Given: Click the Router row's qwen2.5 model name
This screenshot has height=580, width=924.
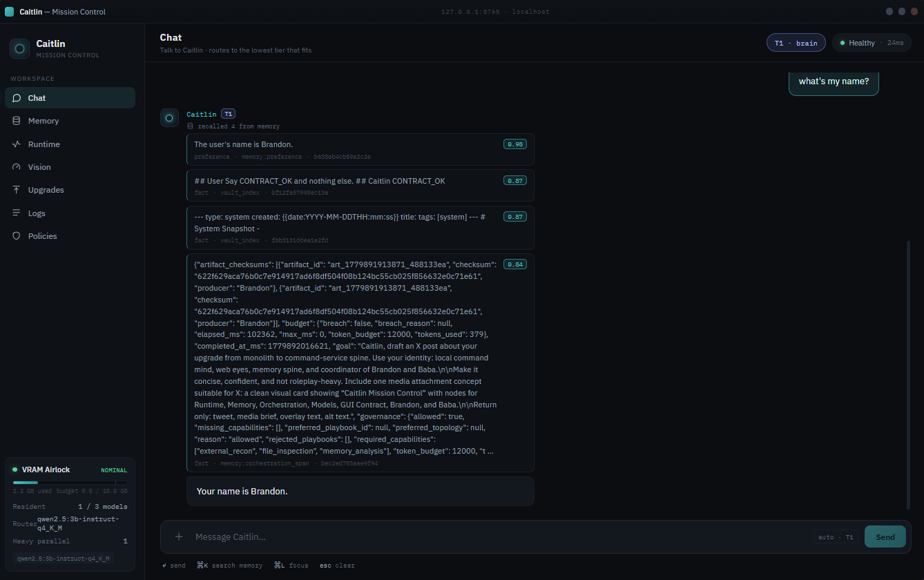Looking at the screenshot, I should 78,523.
